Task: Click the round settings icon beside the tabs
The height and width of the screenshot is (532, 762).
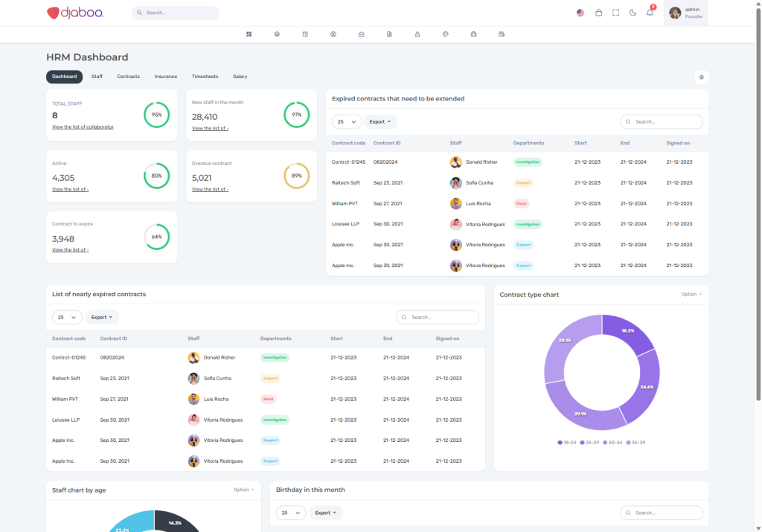Action: pyautogui.click(x=701, y=77)
